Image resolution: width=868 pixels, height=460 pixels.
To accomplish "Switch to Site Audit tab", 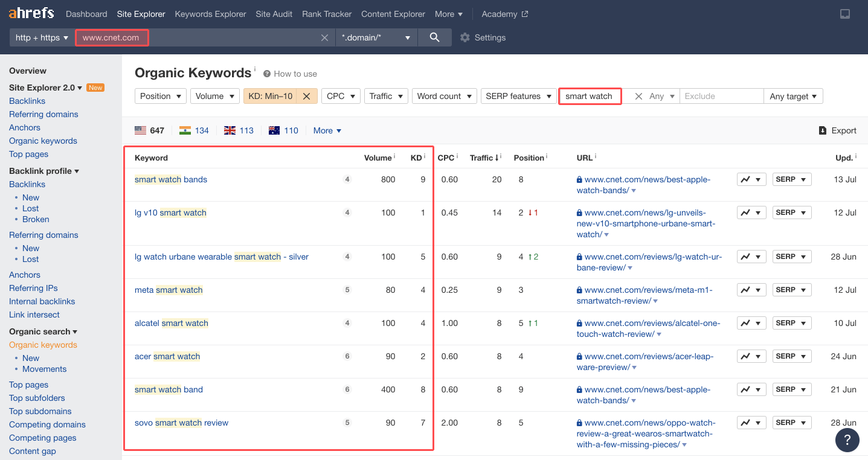I will click(274, 14).
